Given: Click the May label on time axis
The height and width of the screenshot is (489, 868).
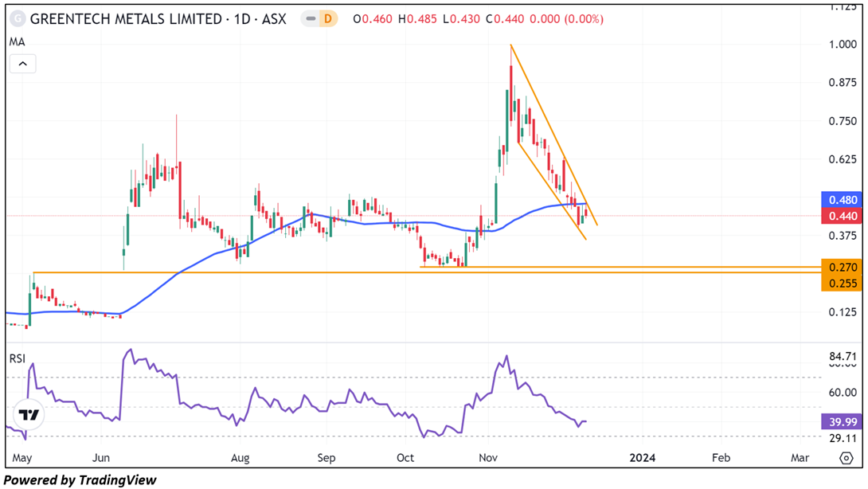Looking at the screenshot, I should [x=22, y=458].
